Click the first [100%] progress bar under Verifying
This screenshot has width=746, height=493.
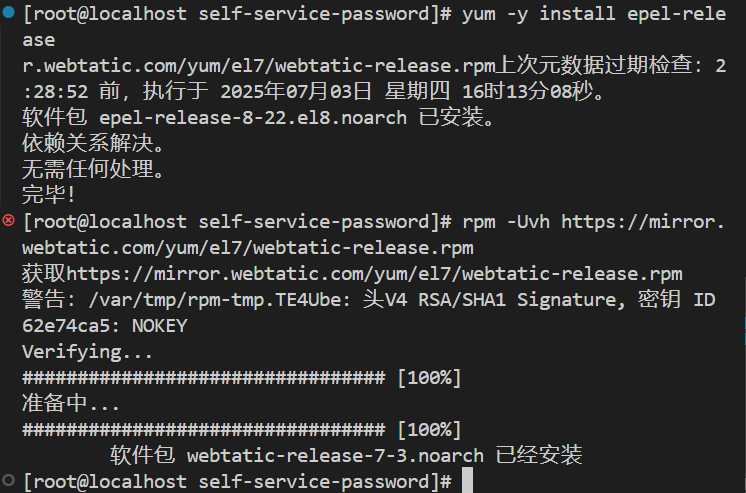coord(242,378)
